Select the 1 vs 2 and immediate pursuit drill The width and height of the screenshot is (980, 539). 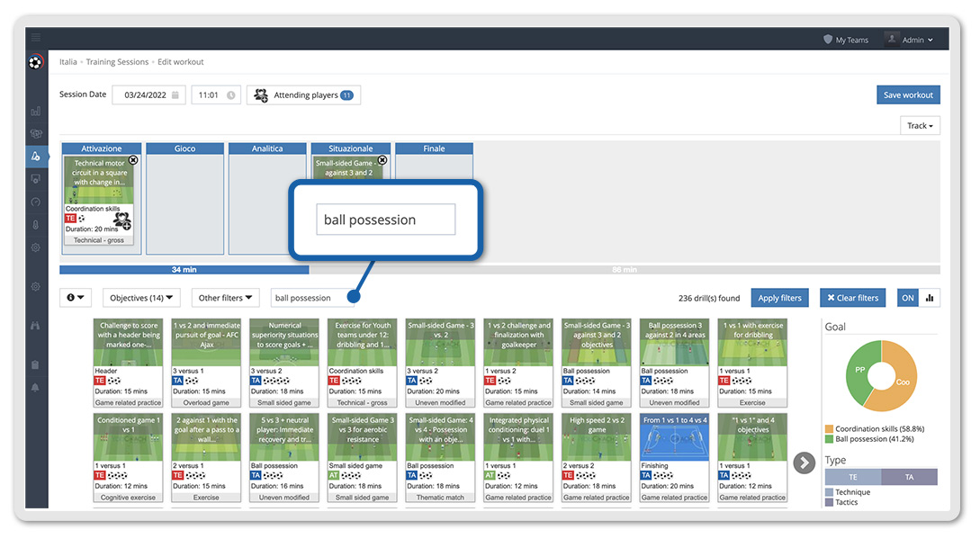tap(206, 363)
